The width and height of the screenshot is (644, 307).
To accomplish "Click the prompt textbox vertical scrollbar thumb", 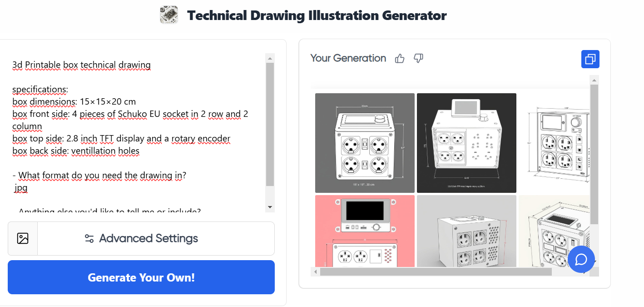I will click(270, 125).
